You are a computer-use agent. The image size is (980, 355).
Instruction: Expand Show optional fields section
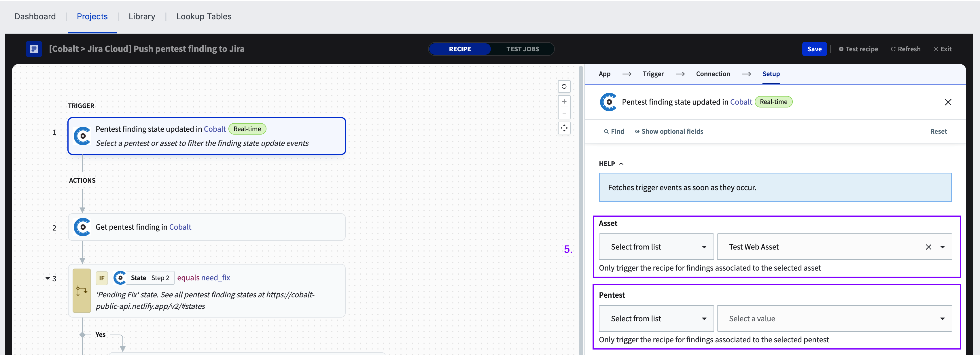668,131
